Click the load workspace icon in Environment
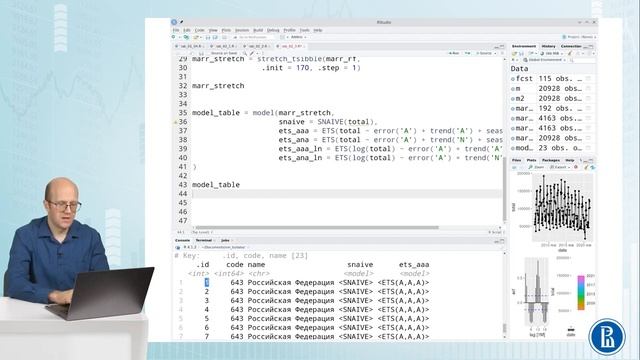640x360 pixels. click(514, 53)
